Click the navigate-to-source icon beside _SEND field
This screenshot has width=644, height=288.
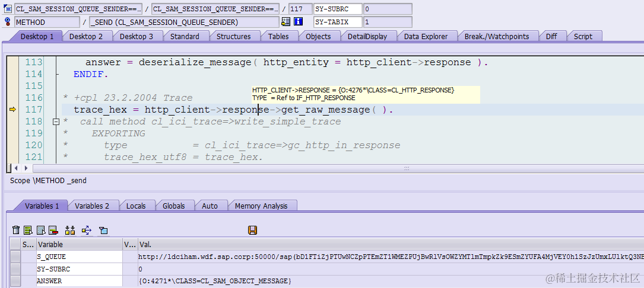tap(286, 21)
